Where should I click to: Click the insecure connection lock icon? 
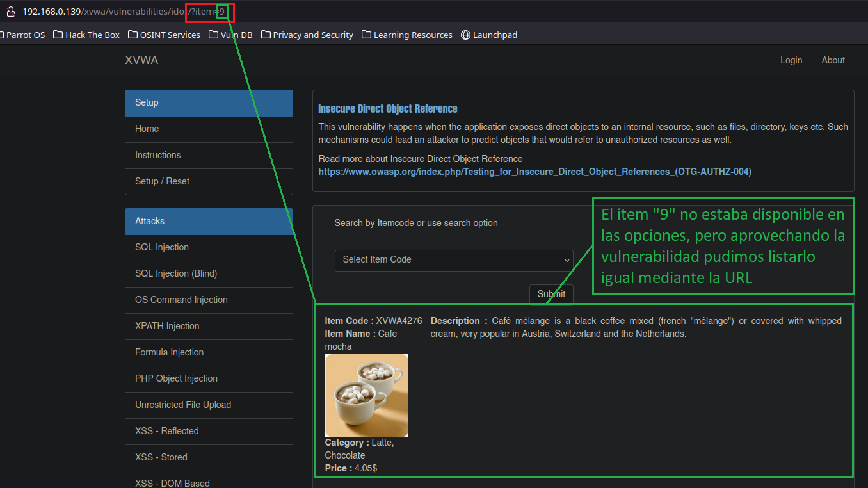click(11, 12)
